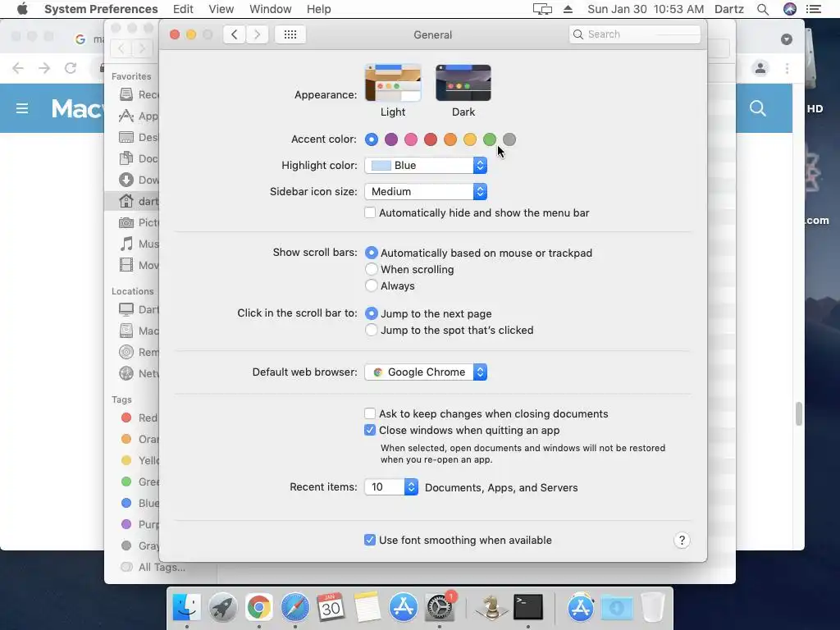This screenshot has height=630, width=840.
Task: Select the purple accent color
Action: click(x=391, y=139)
